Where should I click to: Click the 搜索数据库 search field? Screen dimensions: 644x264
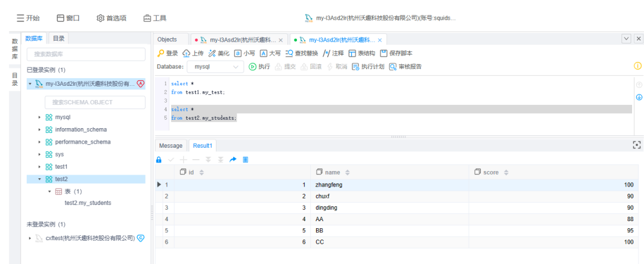86,54
